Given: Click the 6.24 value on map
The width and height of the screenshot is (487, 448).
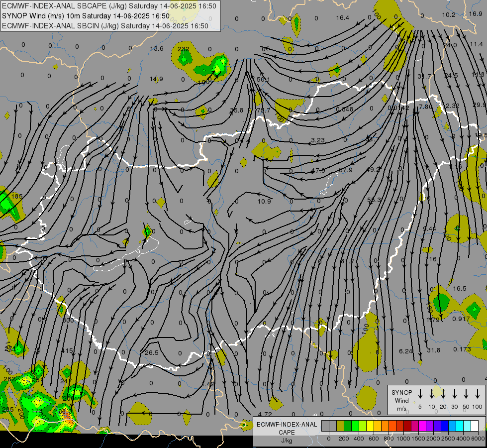Looking at the screenshot, I should click(x=405, y=351).
